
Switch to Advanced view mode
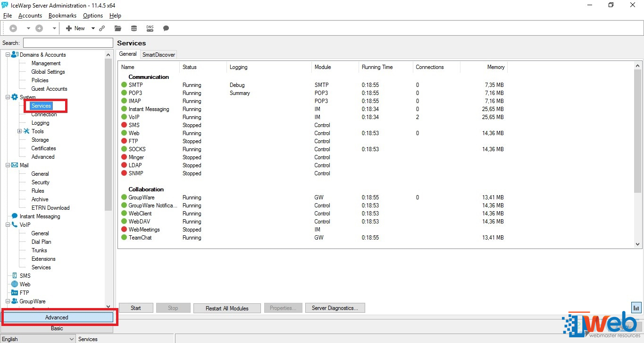(x=57, y=317)
